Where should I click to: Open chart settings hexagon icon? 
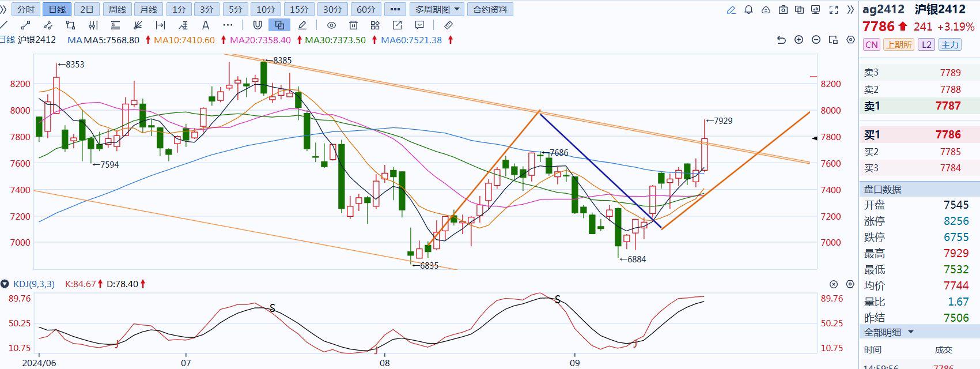[850, 40]
